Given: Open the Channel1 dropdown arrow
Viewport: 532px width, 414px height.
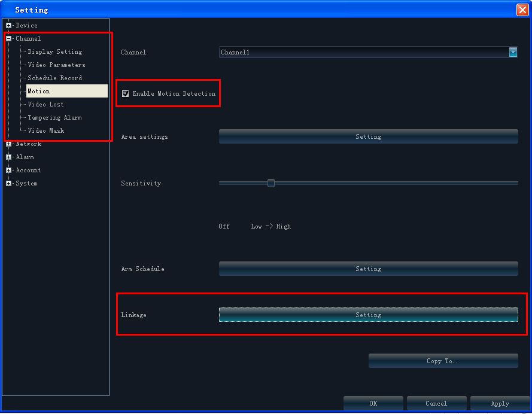Looking at the screenshot, I should tap(513, 52).
